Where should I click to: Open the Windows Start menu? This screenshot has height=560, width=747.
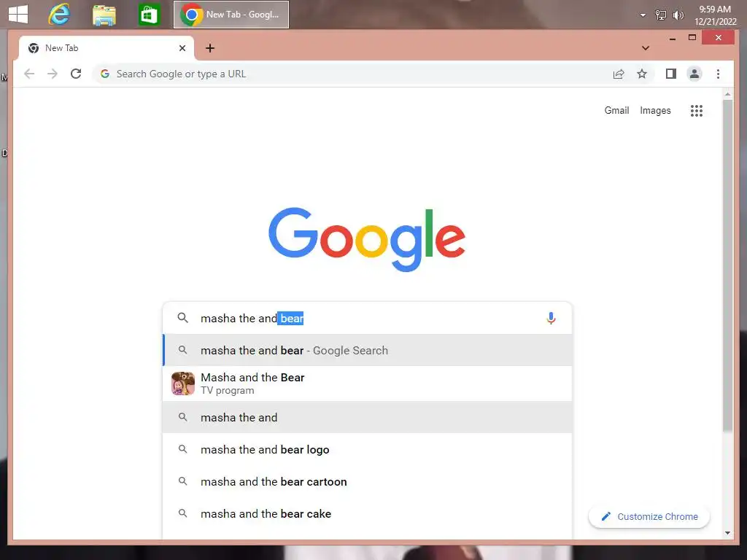pyautogui.click(x=18, y=15)
